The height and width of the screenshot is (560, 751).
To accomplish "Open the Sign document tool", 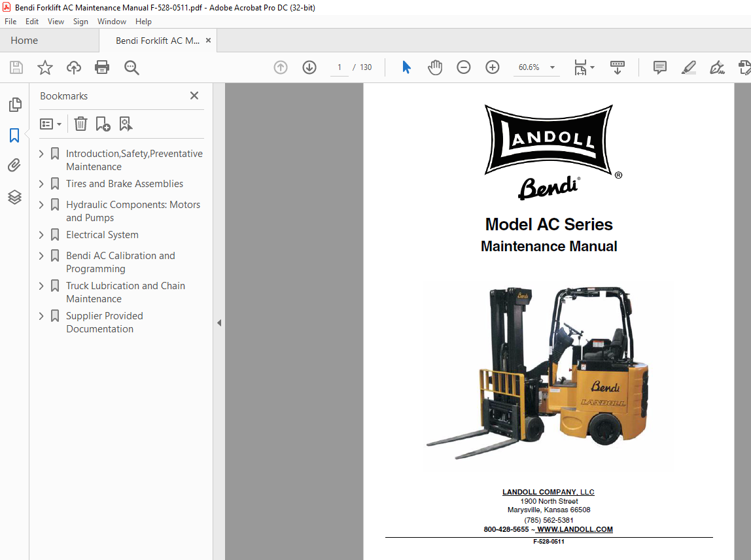I will tap(717, 67).
